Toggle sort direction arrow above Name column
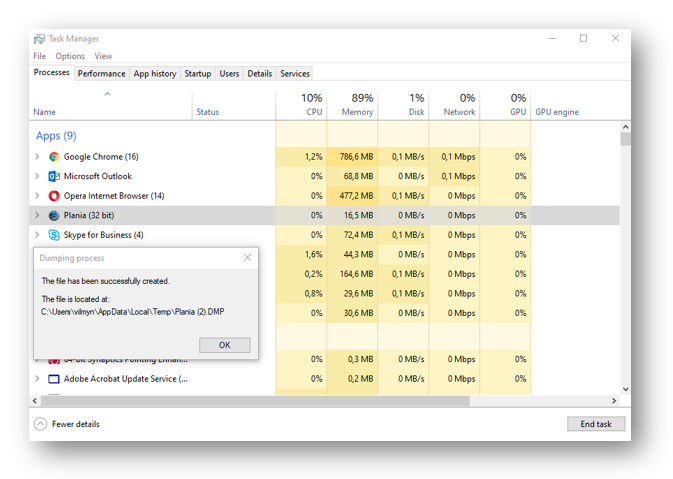This screenshot has height=479, width=673. click(108, 94)
